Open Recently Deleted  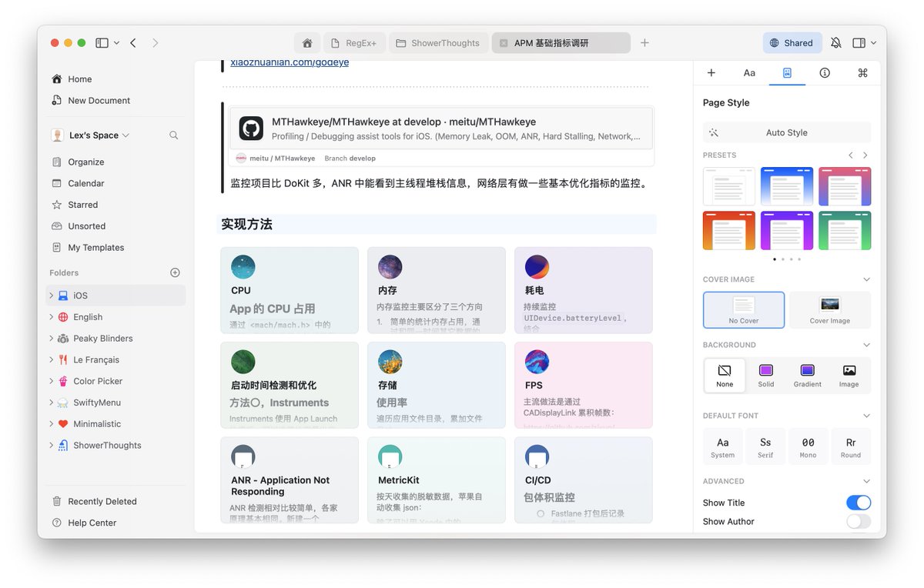pos(115,501)
